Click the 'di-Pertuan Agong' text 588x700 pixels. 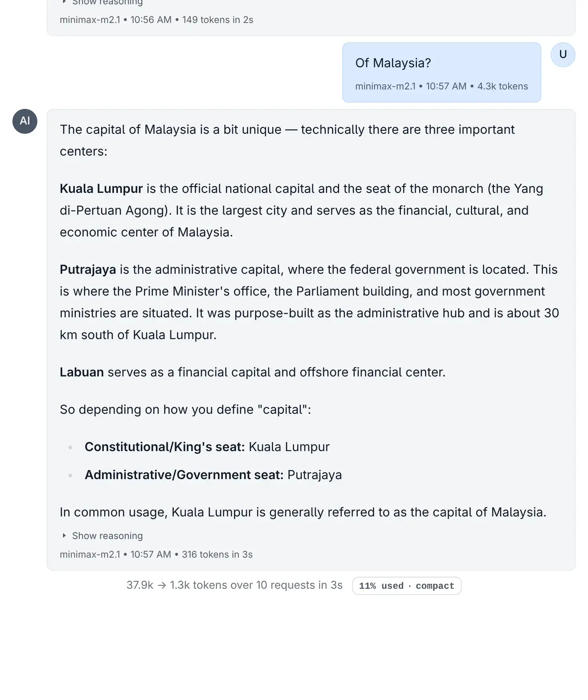[115, 210]
